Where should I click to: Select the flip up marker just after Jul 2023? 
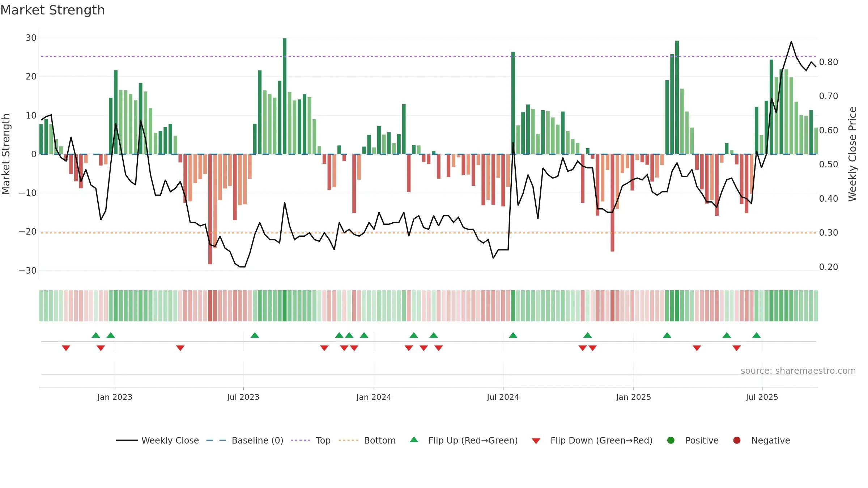pyautogui.click(x=255, y=335)
